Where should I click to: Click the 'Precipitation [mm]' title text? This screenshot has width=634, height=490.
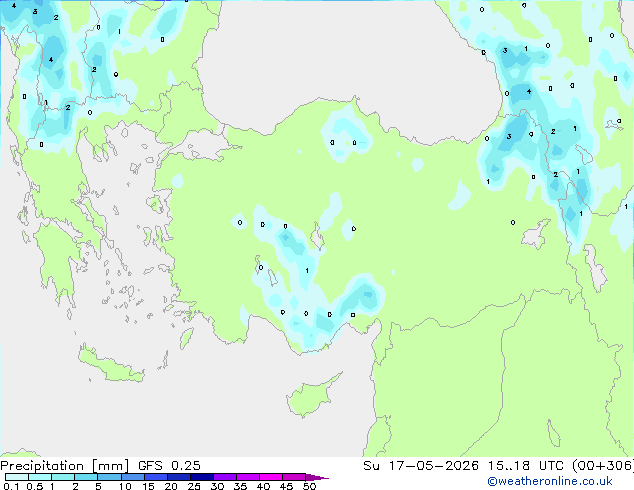click(x=64, y=466)
